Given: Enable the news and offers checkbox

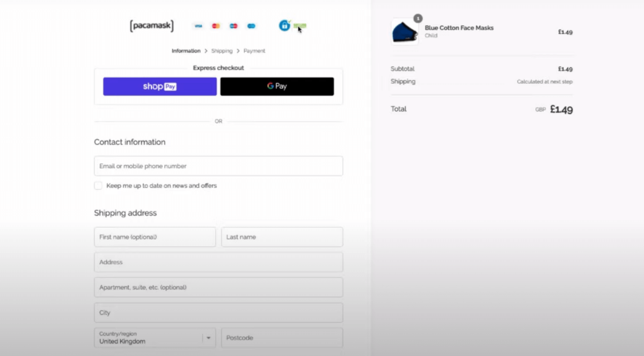Looking at the screenshot, I should tap(98, 186).
